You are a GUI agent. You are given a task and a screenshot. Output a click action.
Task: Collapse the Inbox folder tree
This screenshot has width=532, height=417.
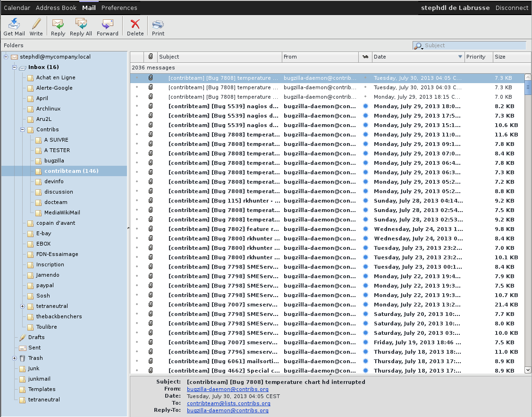point(14,67)
